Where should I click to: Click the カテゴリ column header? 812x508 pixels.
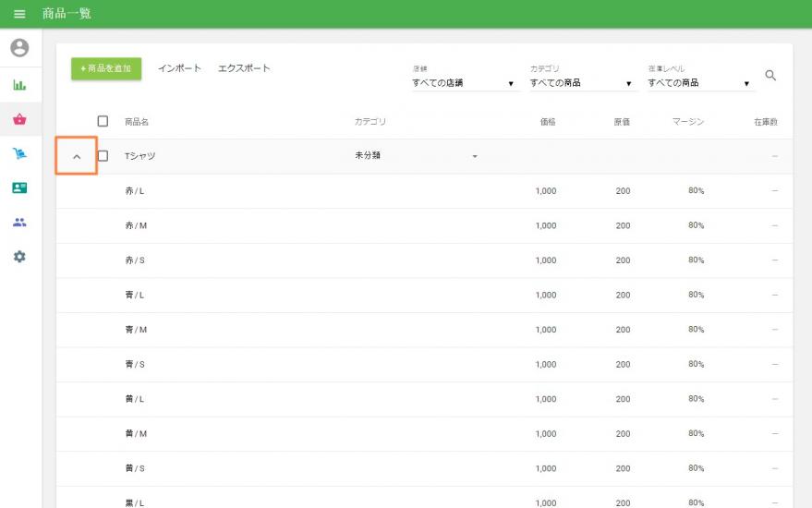370,122
